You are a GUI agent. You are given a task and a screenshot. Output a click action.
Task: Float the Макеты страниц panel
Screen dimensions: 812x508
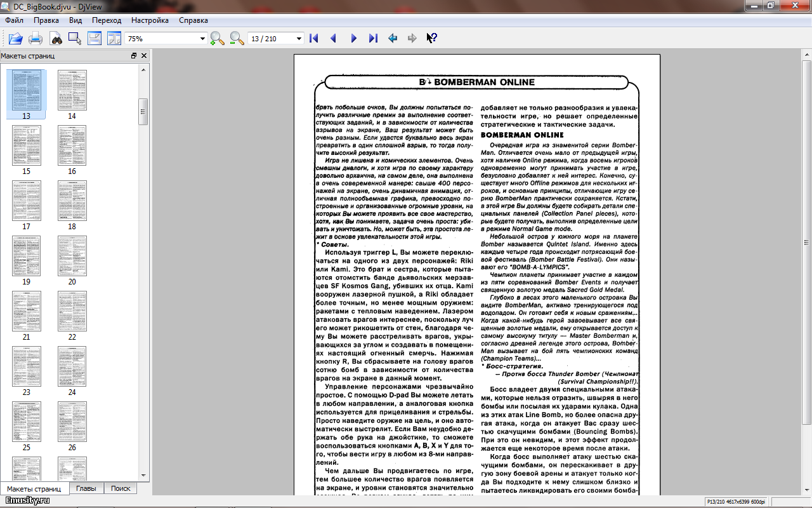pos(134,56)
